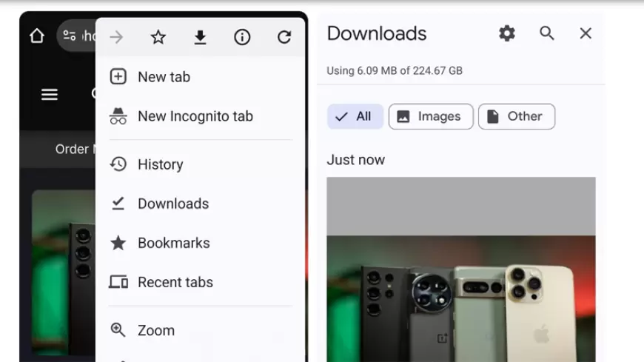Filter downloads by Images
This screenshot has width=644, height=362.
pos(430,116)
